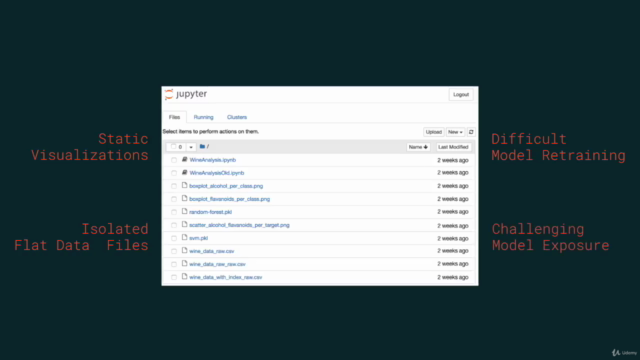Open random-forest.pkl file
The width and height of the screenshot is (640, 360).
pyautogui.click(x=211, y=212)
